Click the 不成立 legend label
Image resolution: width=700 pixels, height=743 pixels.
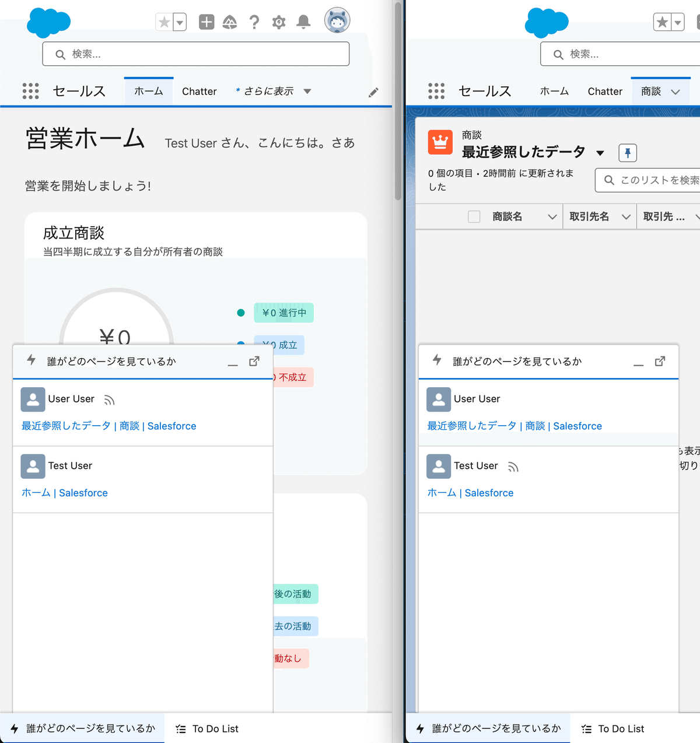pos(293,377)
